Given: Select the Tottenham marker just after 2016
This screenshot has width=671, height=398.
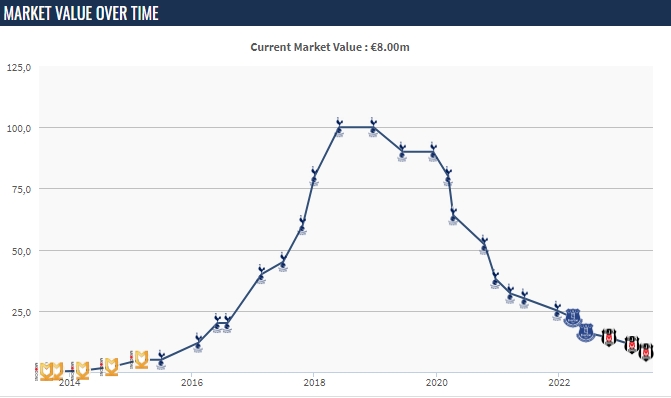Looking at the screenshot, I should [x=198, y=343].
